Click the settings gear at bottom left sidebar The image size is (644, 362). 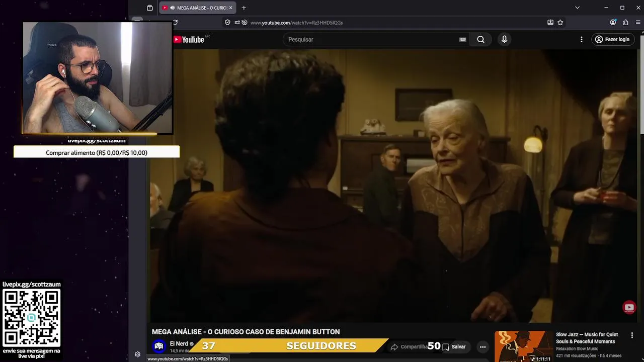tap(137, 354)
